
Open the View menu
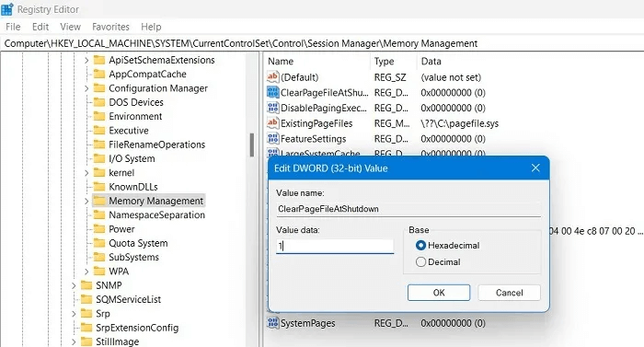pos(70,27)
